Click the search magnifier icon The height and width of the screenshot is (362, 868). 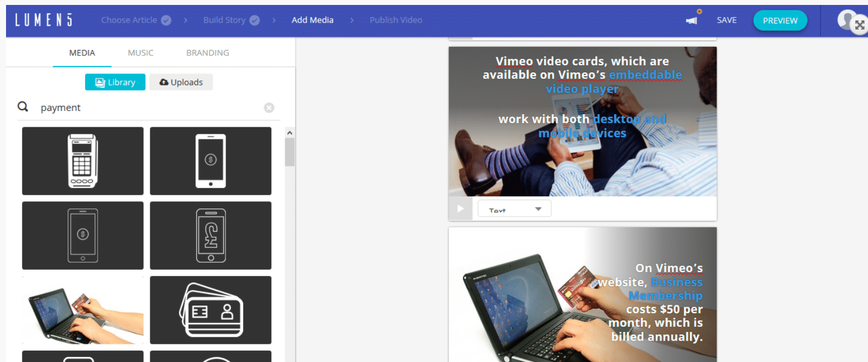coord(22,106)
